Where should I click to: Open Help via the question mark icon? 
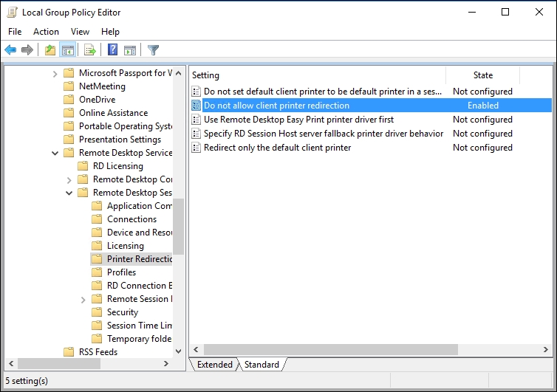click(x=112, y=50)
